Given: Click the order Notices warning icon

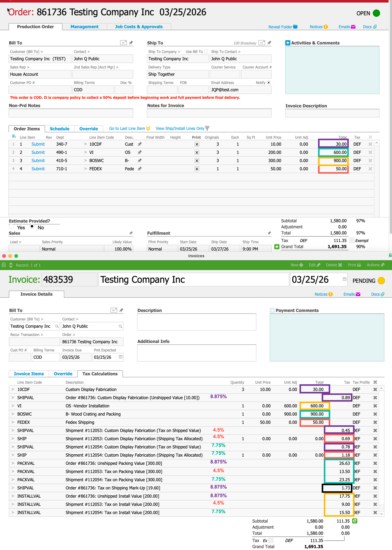Looking at the screenshot, I should click(326, 27).
